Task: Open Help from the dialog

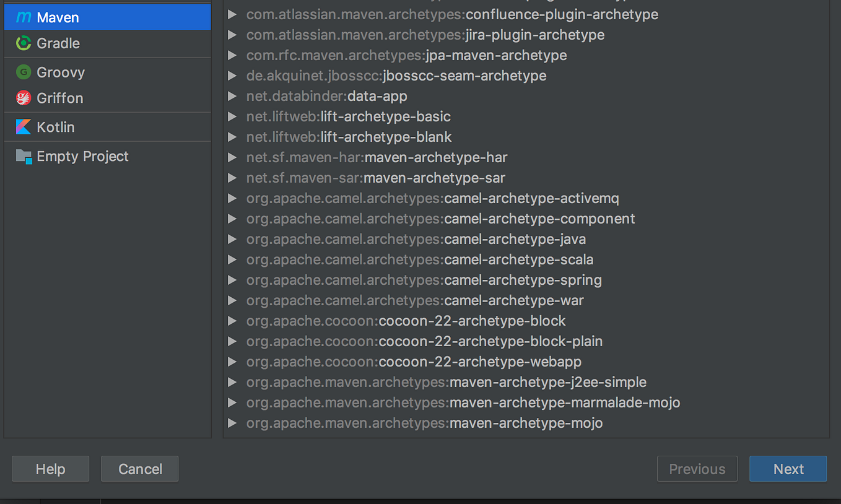Action: pos(50,469)
